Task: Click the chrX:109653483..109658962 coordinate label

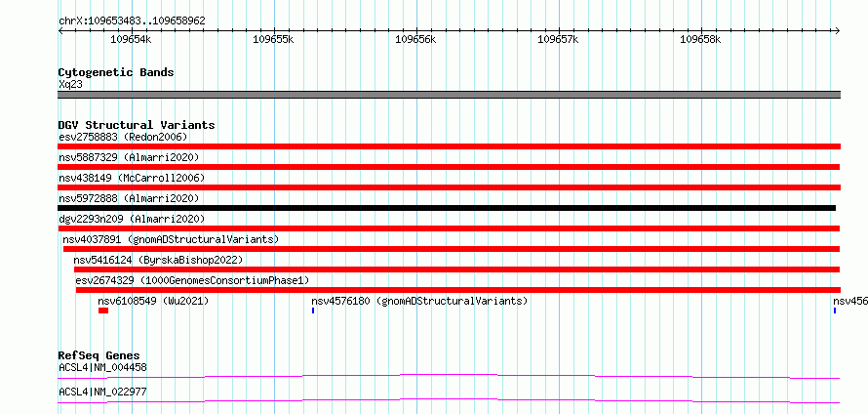Action: tap(132, 21)
